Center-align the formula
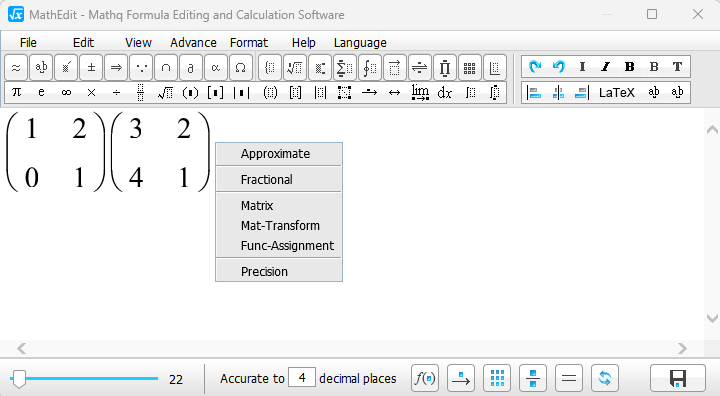The height and width of the screenshot is (396, 720). point(558,92)
